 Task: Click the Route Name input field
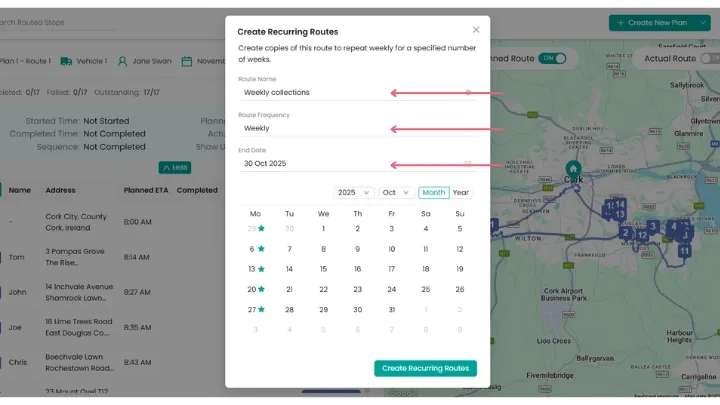350,92
